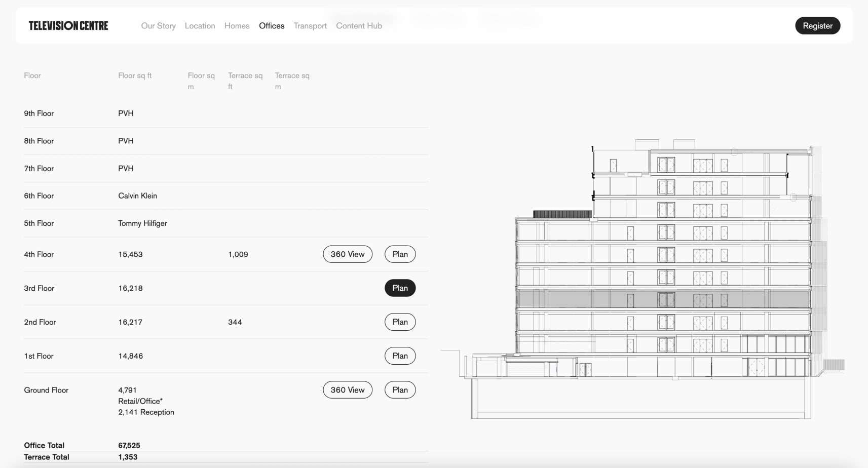Open the 1st Floor plan
868x468 pixels.
tap(400, 356)
